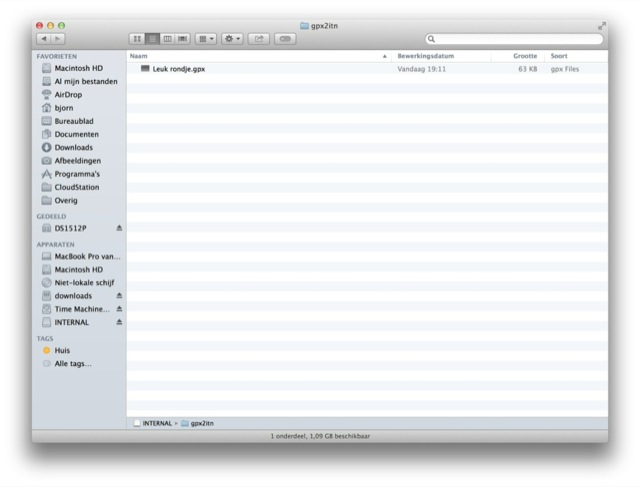Sort by the Soort column header
The image size is (640, 487).
pos(559,56)
